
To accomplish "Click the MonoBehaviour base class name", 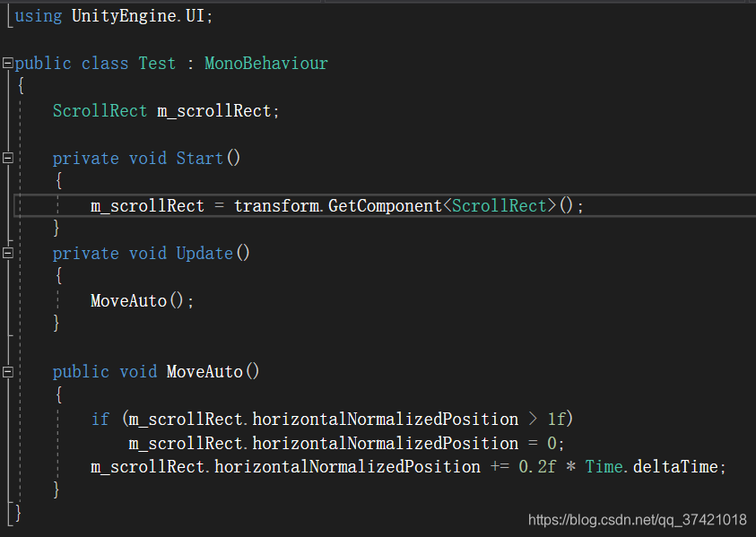I will click(x=266, y=63).
